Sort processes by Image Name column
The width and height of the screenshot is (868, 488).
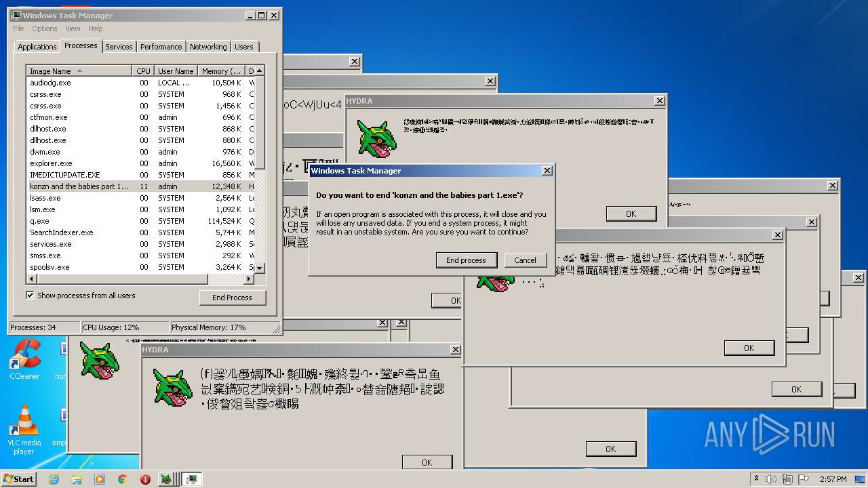79,70
